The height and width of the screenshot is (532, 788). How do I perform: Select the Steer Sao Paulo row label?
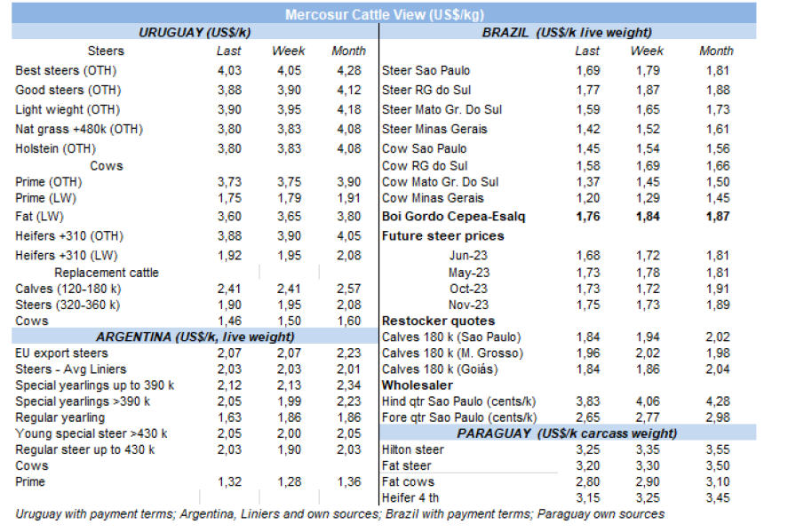[x=426, y=70]
